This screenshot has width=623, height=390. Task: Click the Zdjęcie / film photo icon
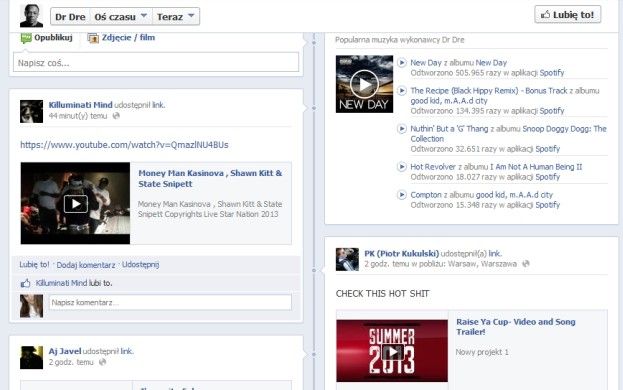pos(93,38)
